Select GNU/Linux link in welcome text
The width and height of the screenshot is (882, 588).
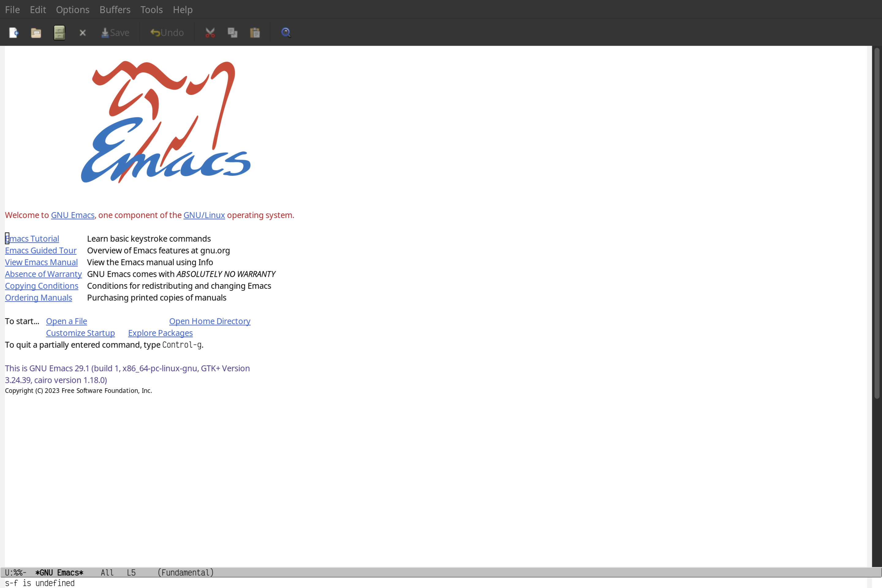point(204,215)
